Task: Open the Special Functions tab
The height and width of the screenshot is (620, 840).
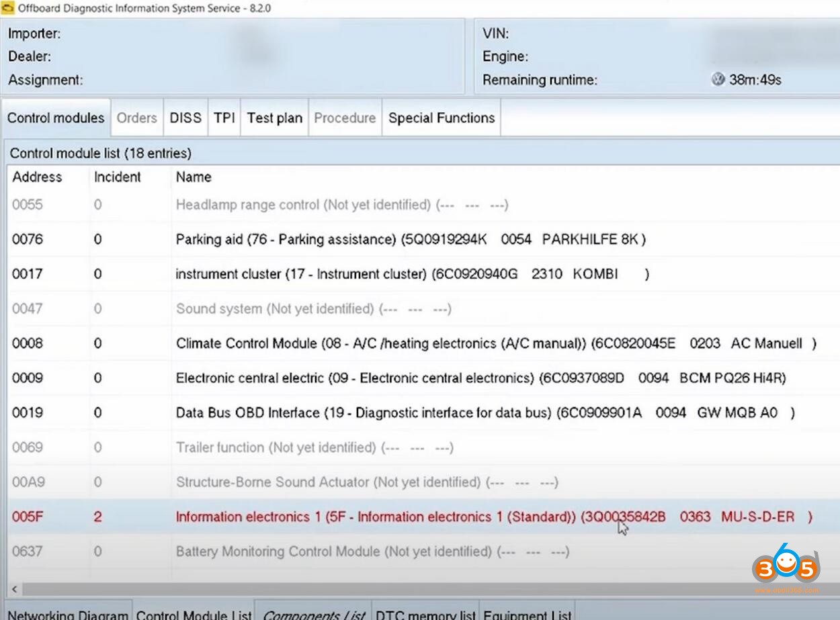Action: tap(442, 118)
